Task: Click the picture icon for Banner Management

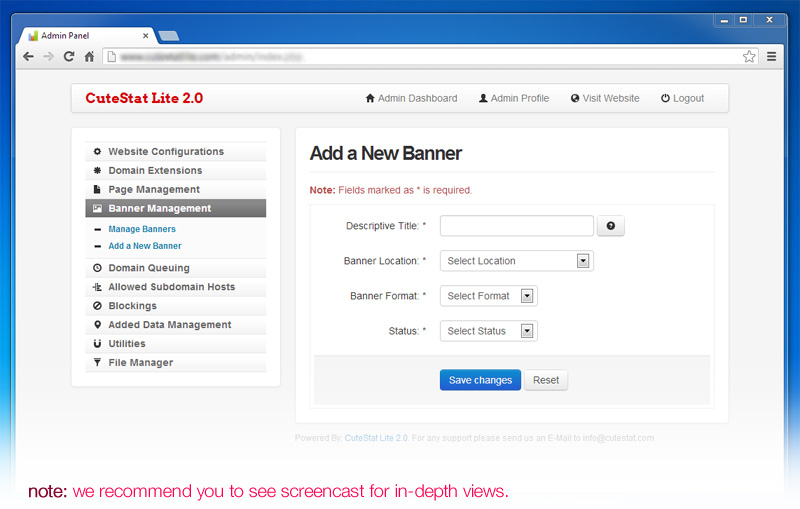Action: point(97,208)
